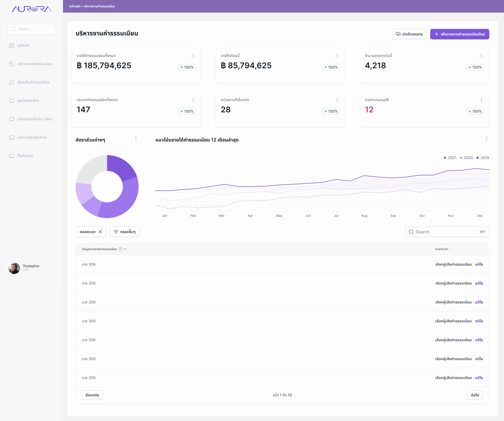The width and height of the screenshot is (504, 421).
Task: Open kebab menu on รายงานรออนุมัติ card
Action: coord(481,100)
